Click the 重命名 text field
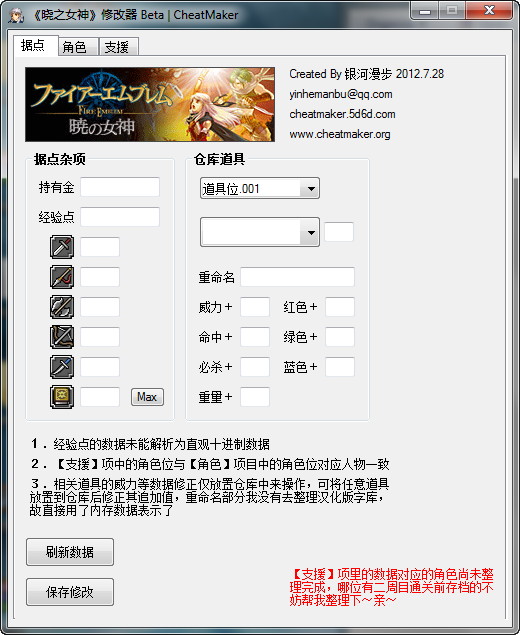This screenshot has width=520, height=635. (x=298, y=277)
